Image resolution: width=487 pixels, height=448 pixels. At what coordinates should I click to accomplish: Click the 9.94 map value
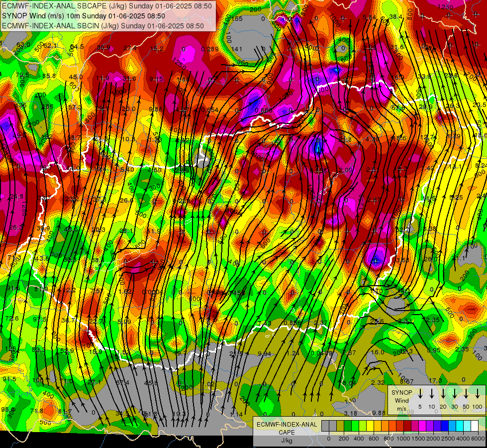264,353
